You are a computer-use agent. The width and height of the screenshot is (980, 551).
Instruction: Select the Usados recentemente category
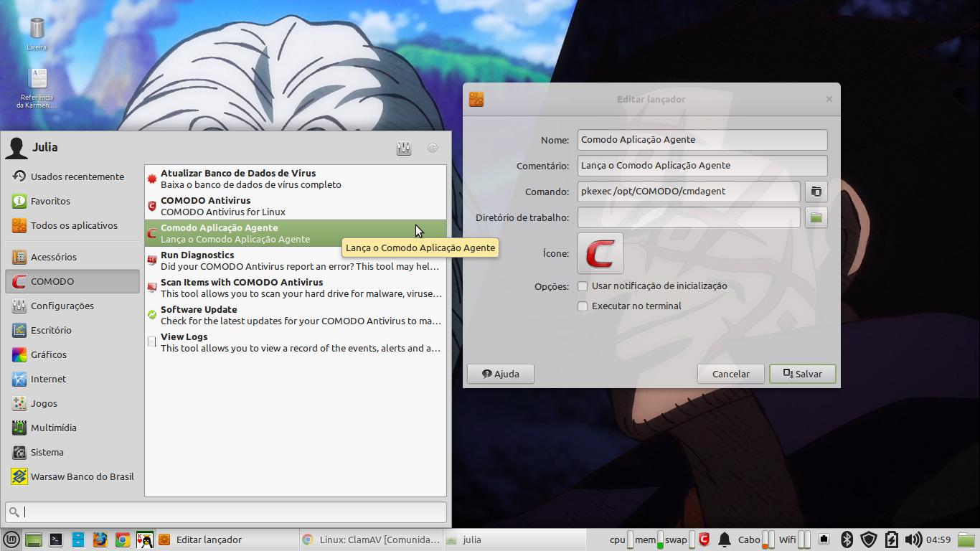point(72,176)
